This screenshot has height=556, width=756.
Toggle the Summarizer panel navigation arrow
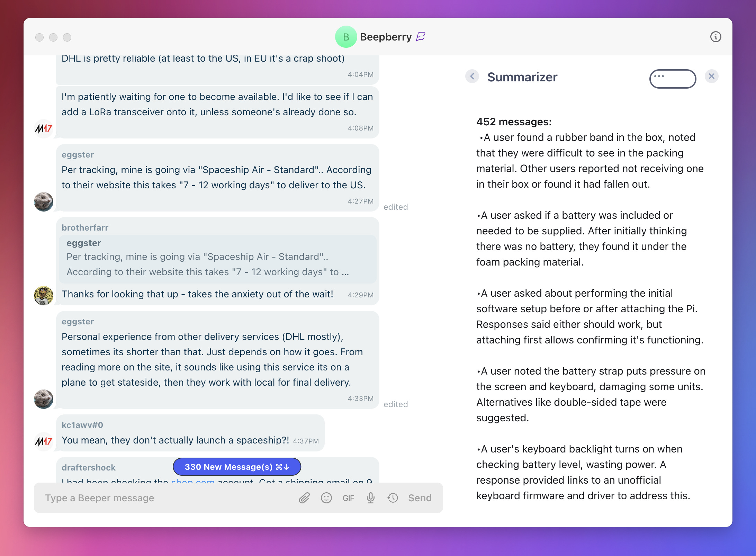click(473, 77)
